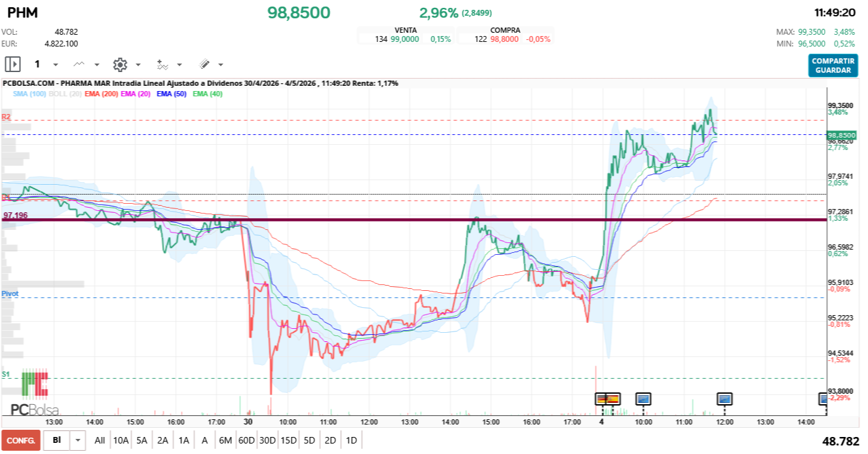Click the EUR 4.822.100 value
The image size is (868, 454).
(61, 43)
